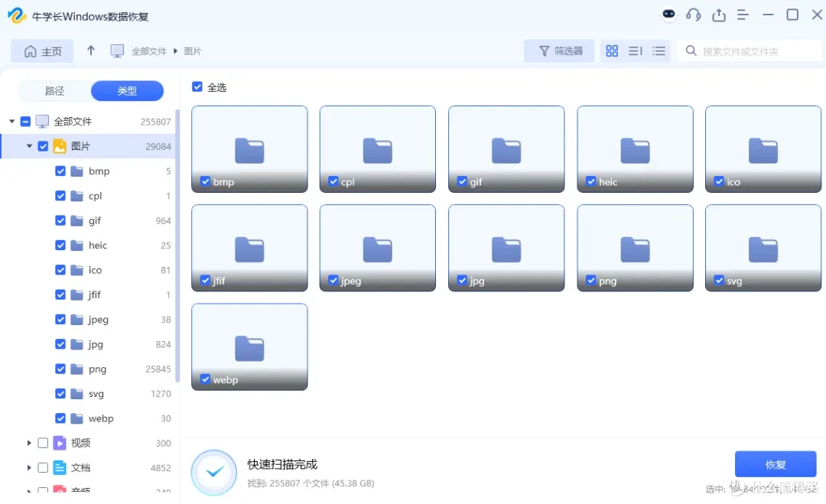Click the 恢复 recover button
Viewport: 826px width, 504px height.
pyautogui.click(x=776, y=464)
